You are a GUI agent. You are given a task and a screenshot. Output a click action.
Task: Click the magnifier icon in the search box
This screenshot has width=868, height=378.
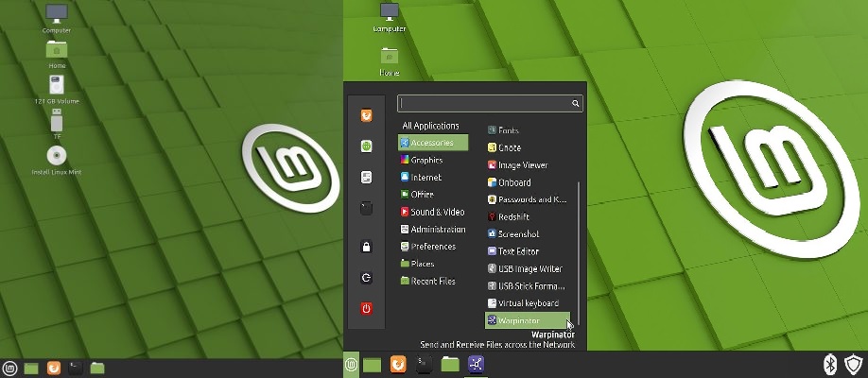576,104
